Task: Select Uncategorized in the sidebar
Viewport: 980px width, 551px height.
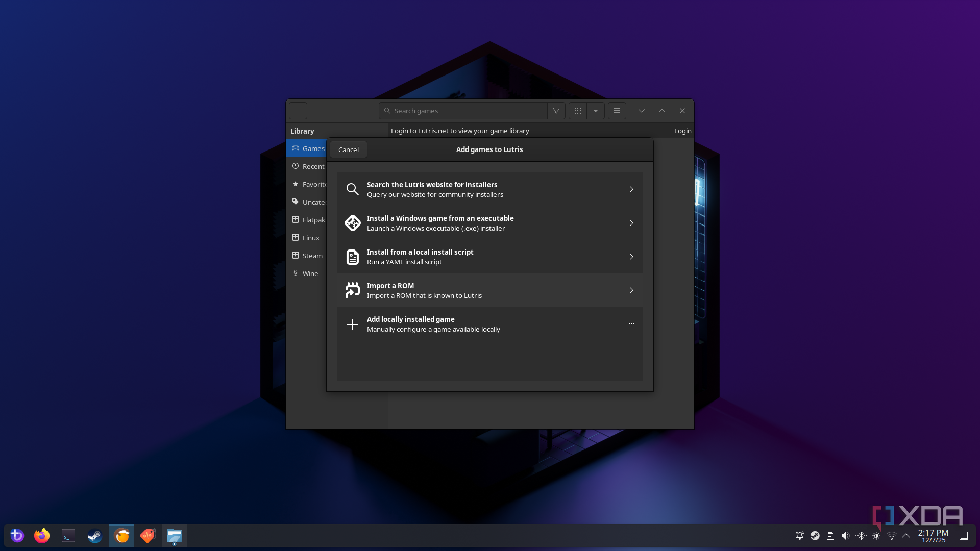Action: (x=306, y=202)
